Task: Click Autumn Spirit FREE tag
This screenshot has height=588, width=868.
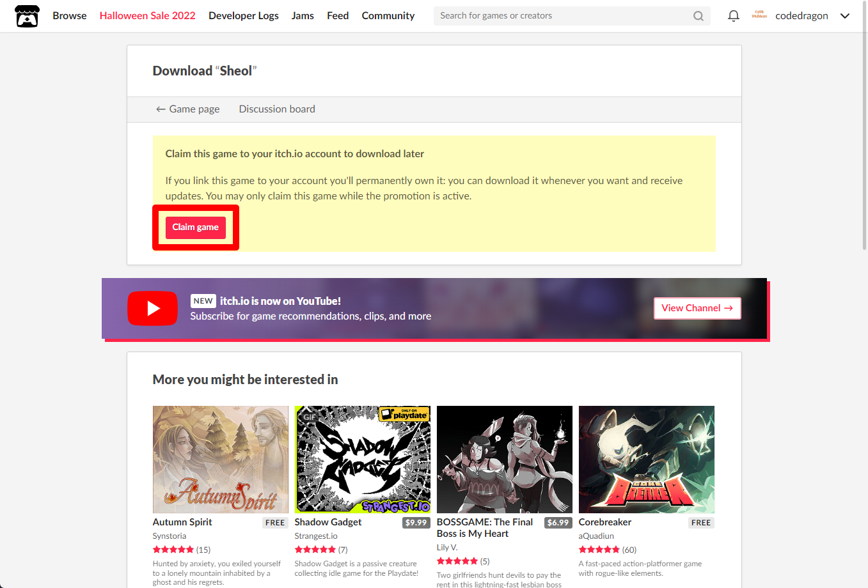Action: click(275, 523)
